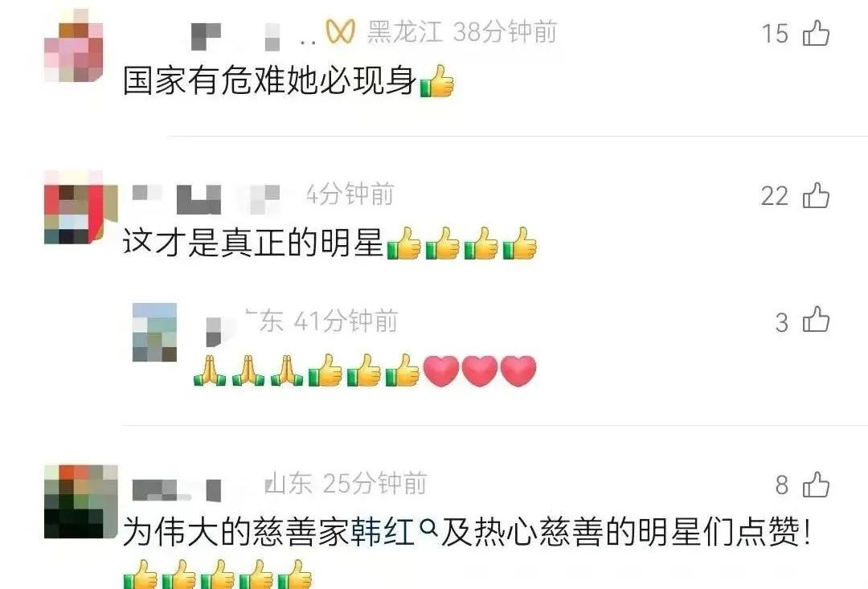Tap the blurred username before 山东 25分钟前
This screenshot has width=868, height=589.
click(x=177, y=489)
